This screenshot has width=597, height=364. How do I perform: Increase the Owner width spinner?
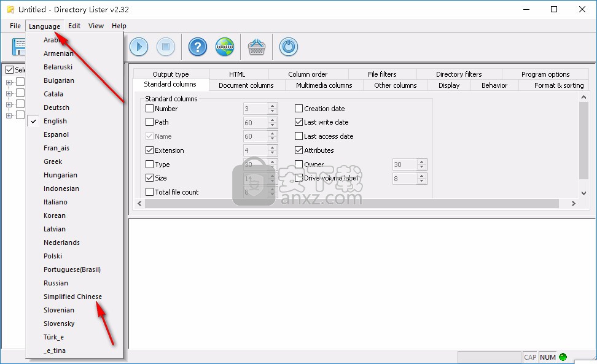pos(421,161)
